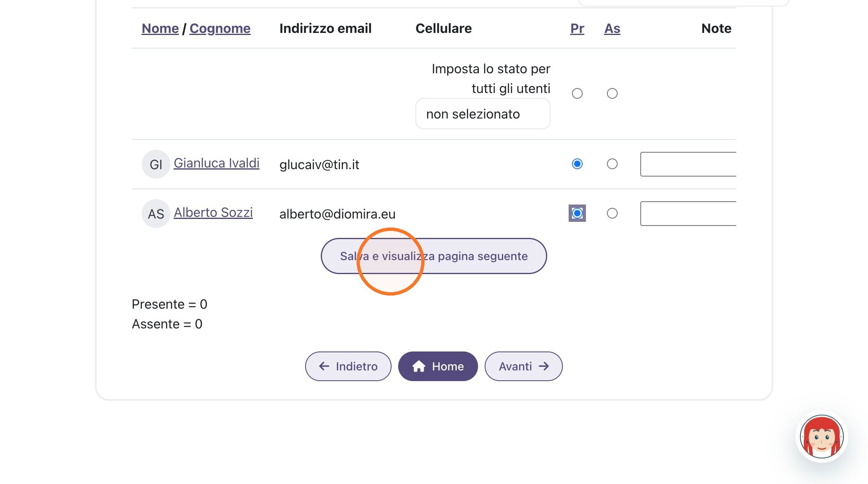Click the AS avatar for Alberto Sozzi

click(156, 214)
